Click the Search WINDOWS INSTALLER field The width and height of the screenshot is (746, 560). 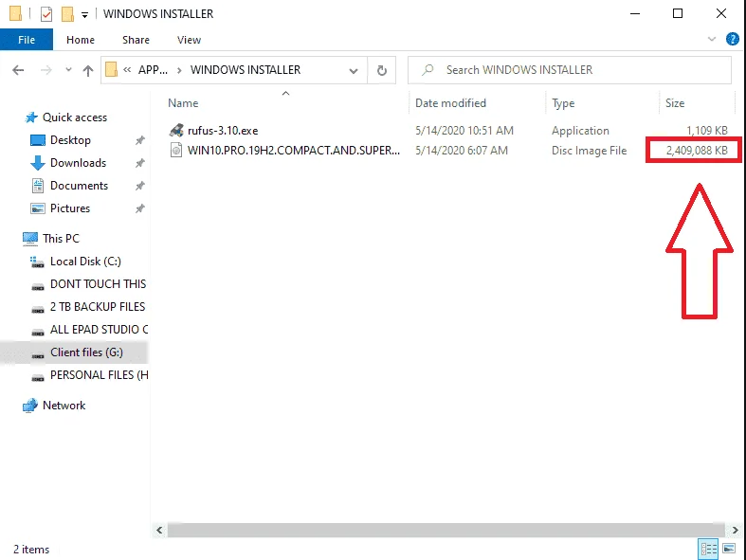[570, 70]
